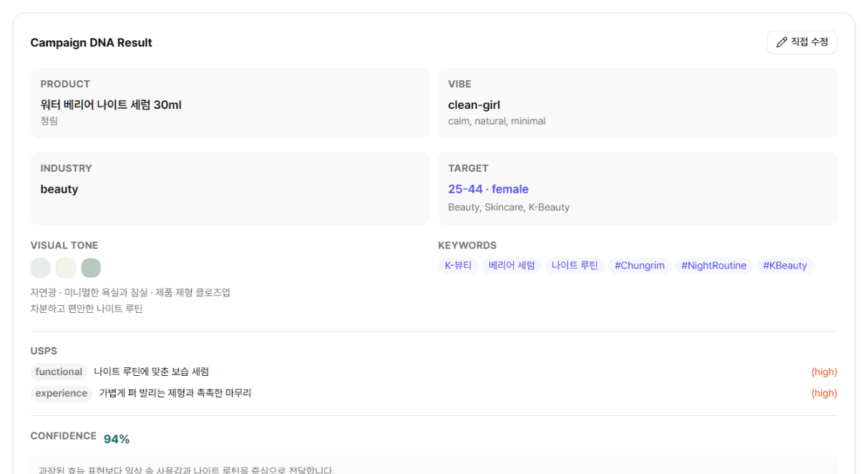Pick the darker sage green tone swatch
Image resolution: width=868 pixels, height=474 pixels.
click(91, 268)
